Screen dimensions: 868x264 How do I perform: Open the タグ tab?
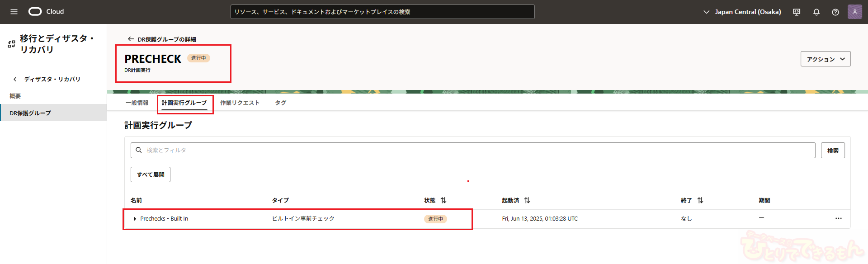281,103
